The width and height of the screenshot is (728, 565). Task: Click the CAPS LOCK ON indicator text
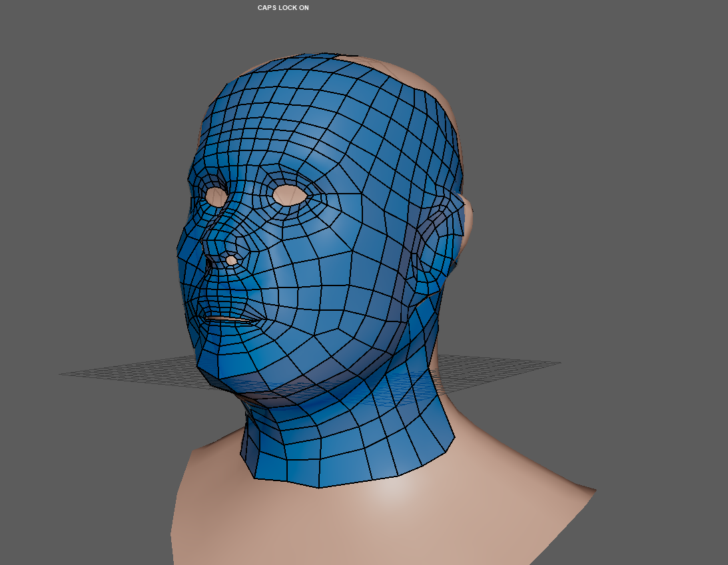click(283, 8)
